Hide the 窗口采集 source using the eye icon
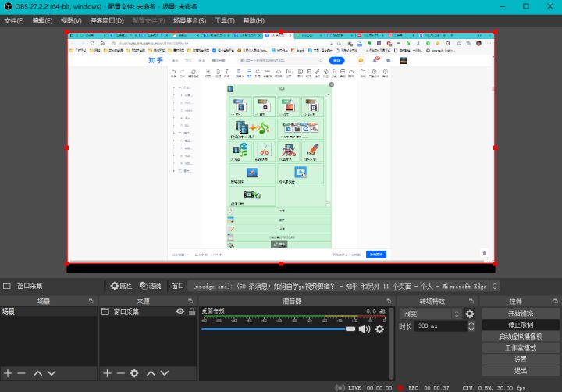The height and width of the screenshot is (392, 562). (180, 312)
